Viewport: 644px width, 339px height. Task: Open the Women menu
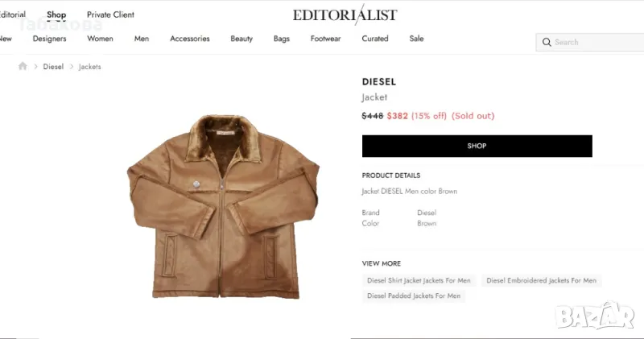[100, 39]
